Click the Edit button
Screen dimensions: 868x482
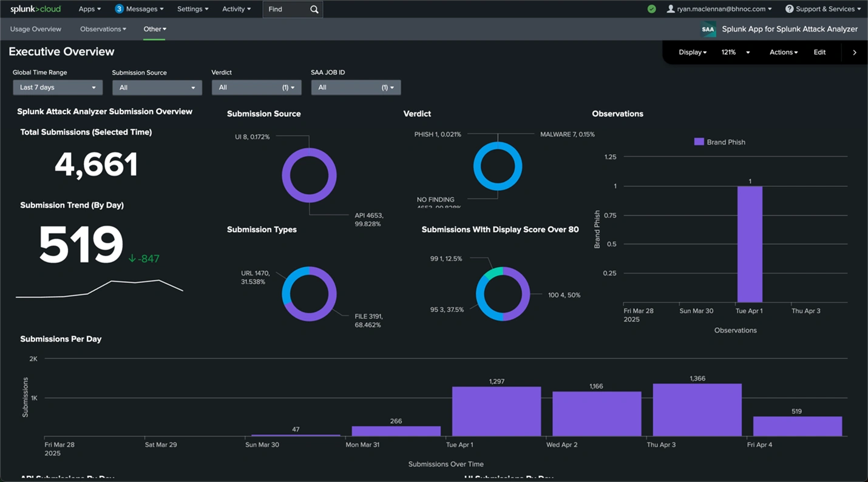(819, 52)
